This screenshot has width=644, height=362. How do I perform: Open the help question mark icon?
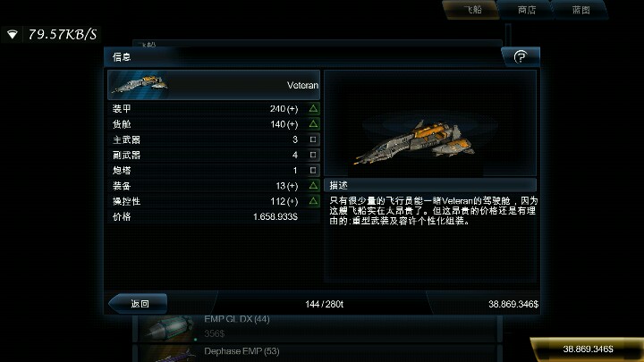(521, 56)
